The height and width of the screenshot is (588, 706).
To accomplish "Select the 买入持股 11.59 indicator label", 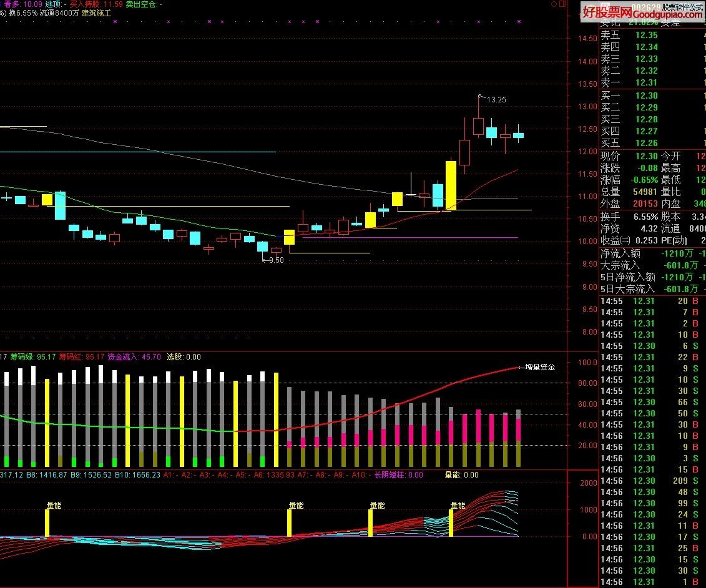I will pyautogui.click(x=96, y=4).
